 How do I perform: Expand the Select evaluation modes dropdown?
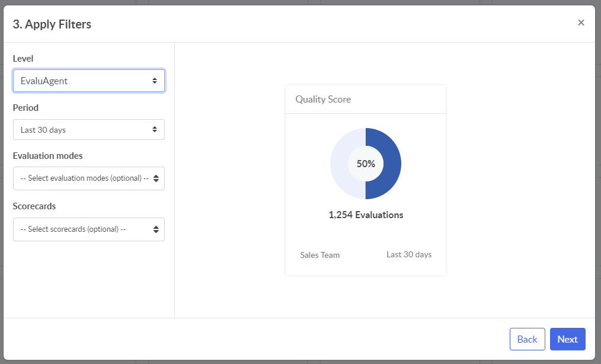coord(89,178)
